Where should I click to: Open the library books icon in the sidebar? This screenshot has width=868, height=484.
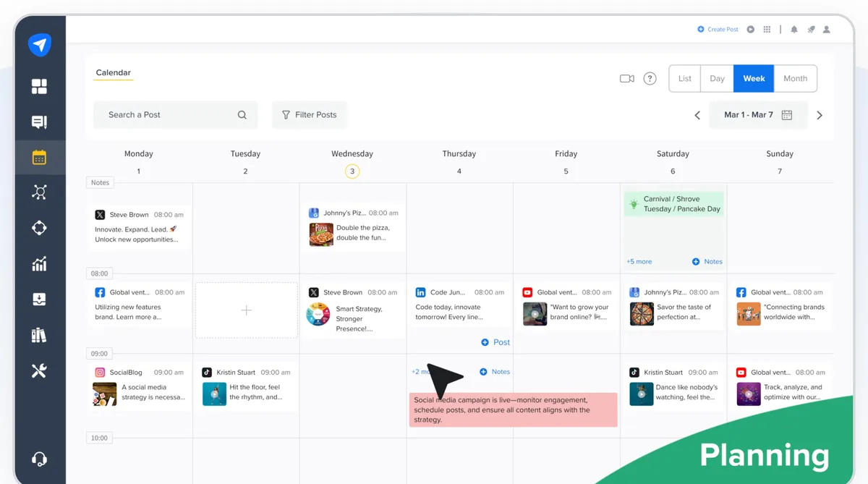pyautogui.click(x=40, y=335)
